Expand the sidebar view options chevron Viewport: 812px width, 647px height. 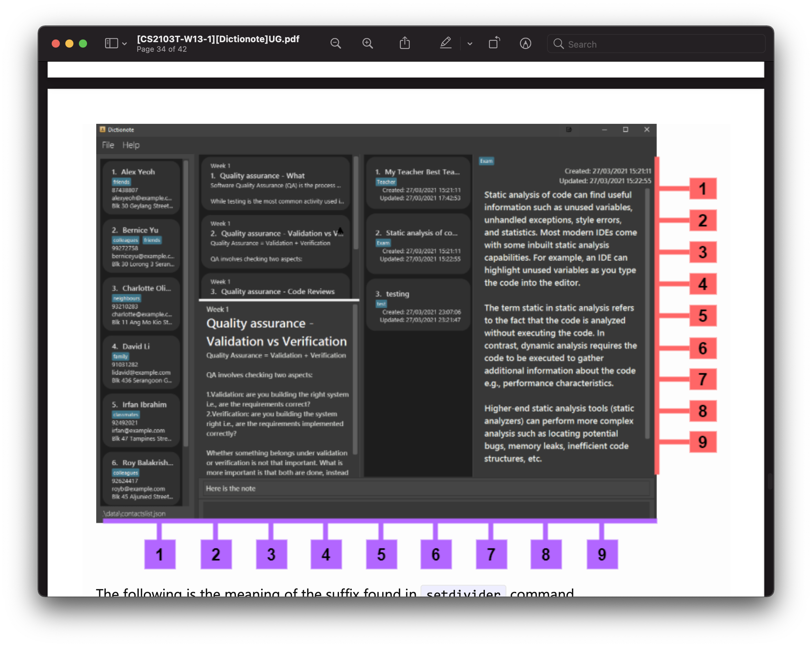point(125,44)
